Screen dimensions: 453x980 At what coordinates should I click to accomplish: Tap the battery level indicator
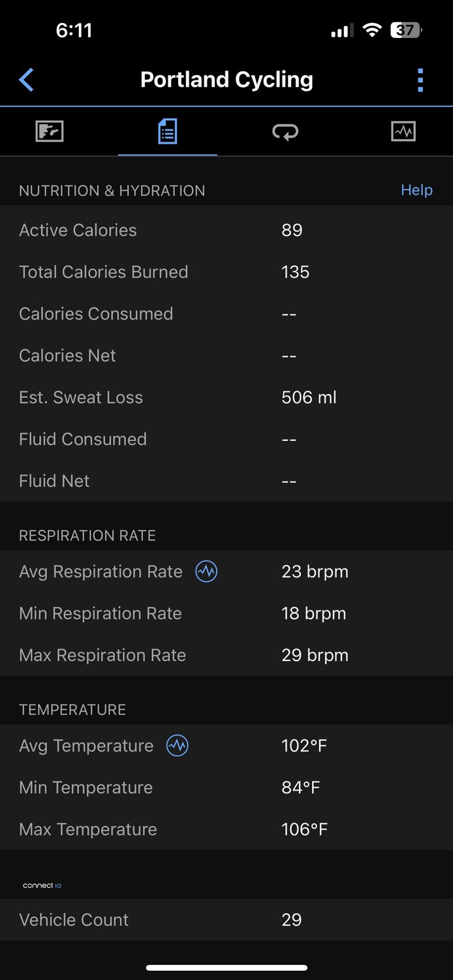[x=406, y=30]
